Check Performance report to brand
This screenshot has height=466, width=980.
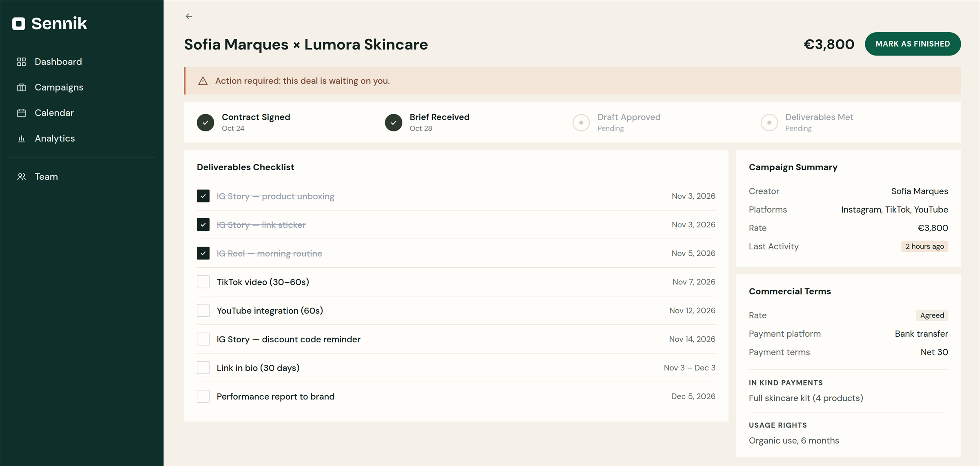click(203, 396)
